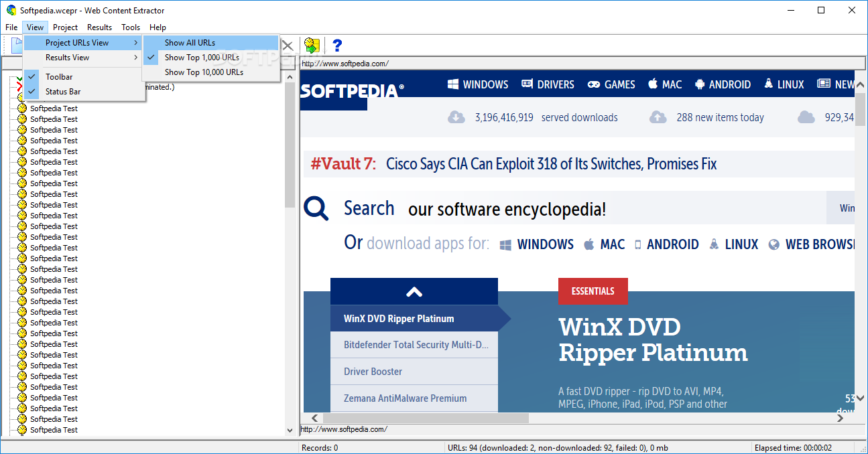Image resolution: width=868 pixels, height=454 pixels.
Task: Open the Tools menu
Action: click(131, 27)
